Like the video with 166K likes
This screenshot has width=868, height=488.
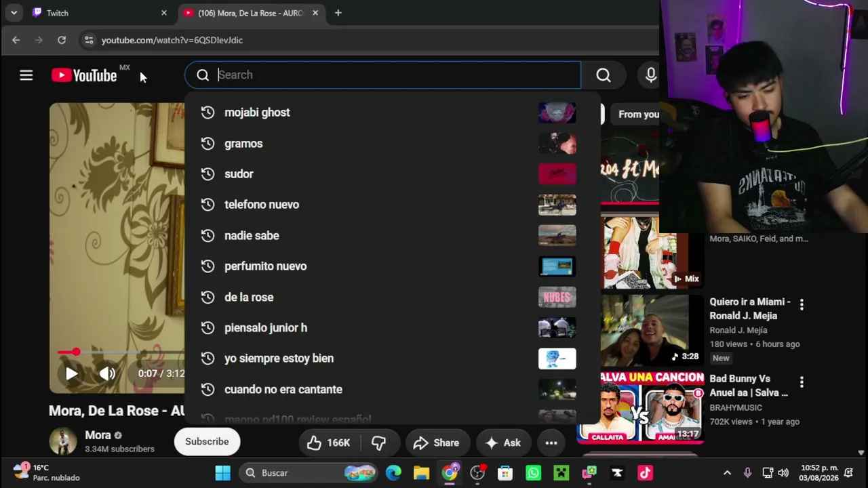pos(328,443)
